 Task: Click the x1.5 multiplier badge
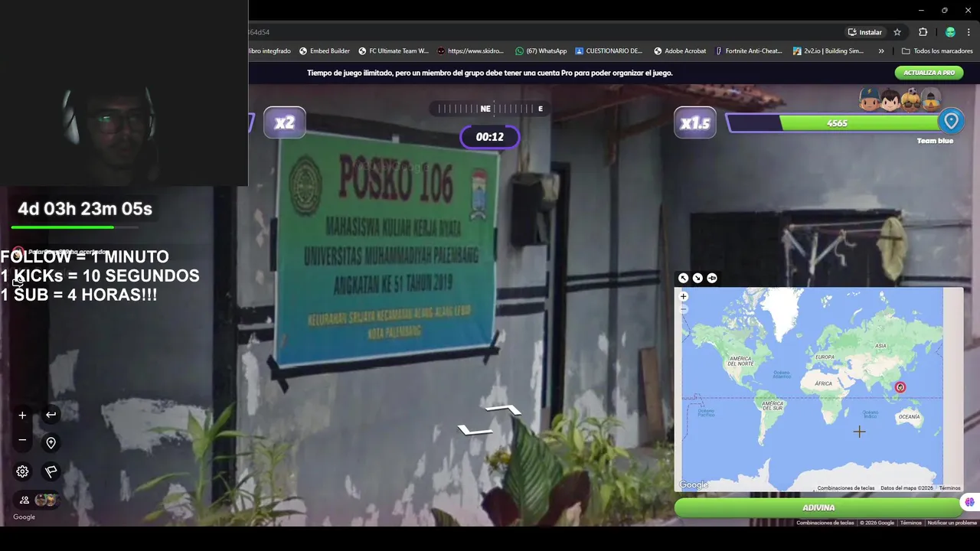click(695, 122)
